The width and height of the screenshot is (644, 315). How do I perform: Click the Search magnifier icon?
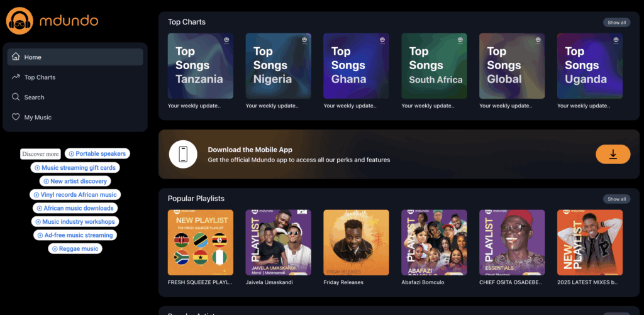[16, 97]
